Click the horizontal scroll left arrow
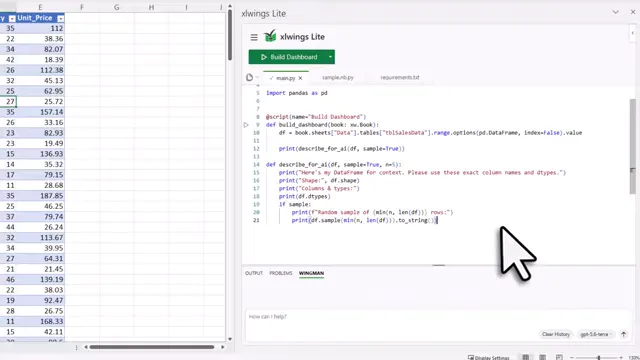Screen dimensions: 640x360 coord(86,347)
